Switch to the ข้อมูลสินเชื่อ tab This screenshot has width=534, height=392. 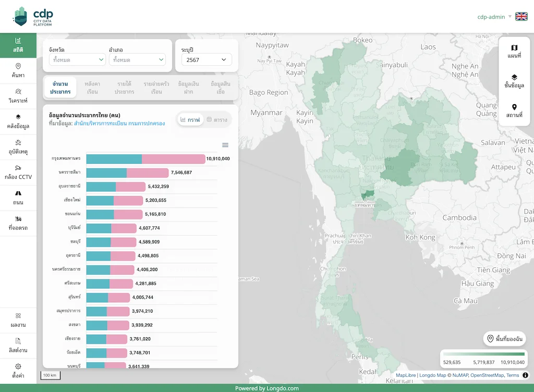pos(221,88)
